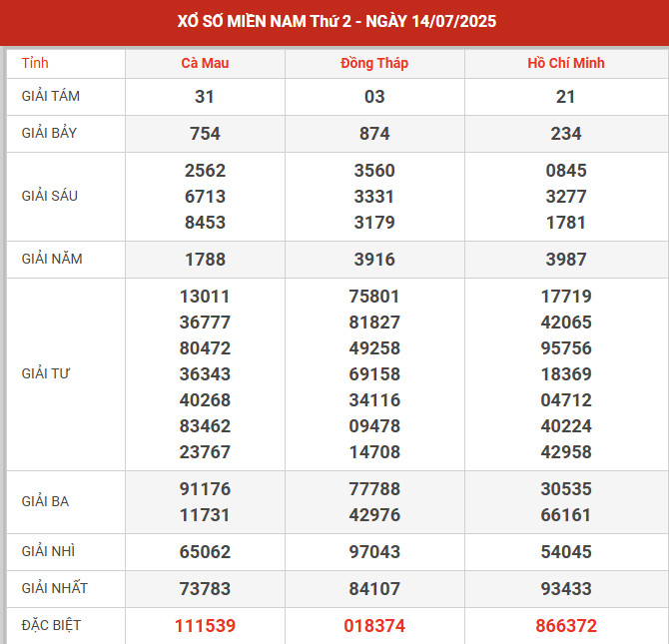Click giải sáu number 2562
Image resolution: width=669 pixels, height=644 pixels.
coord(205,171)
